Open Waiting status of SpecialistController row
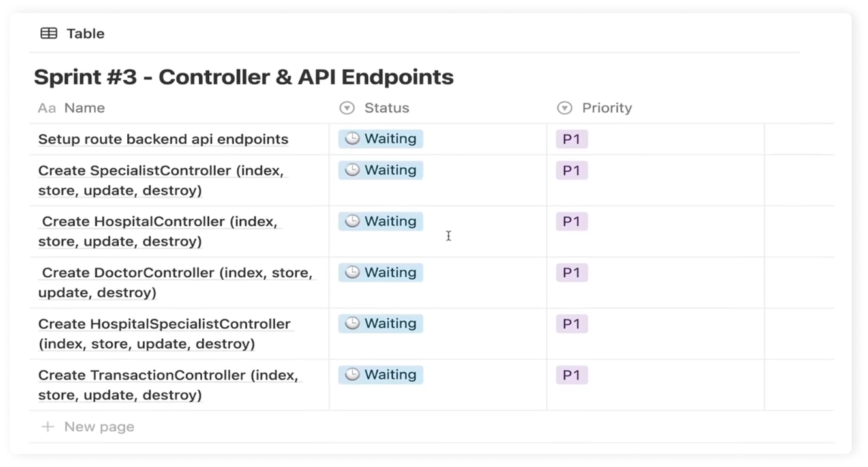The height and width of the screenshot is (467, 868). tap(381, 170)
